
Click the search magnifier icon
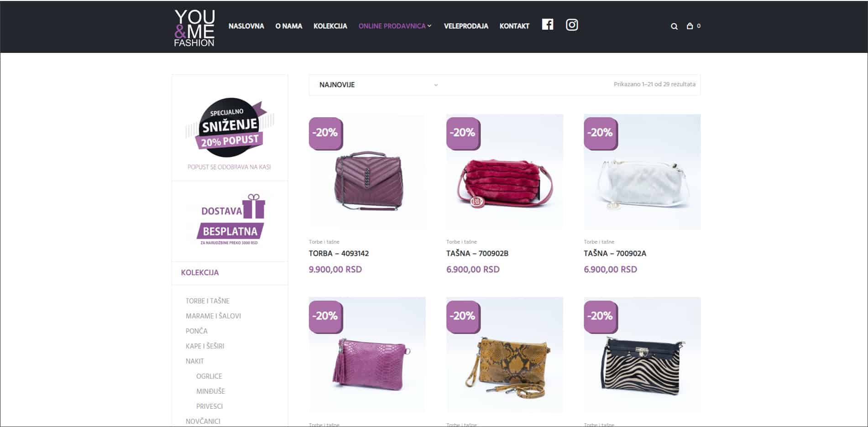[674, 26]
